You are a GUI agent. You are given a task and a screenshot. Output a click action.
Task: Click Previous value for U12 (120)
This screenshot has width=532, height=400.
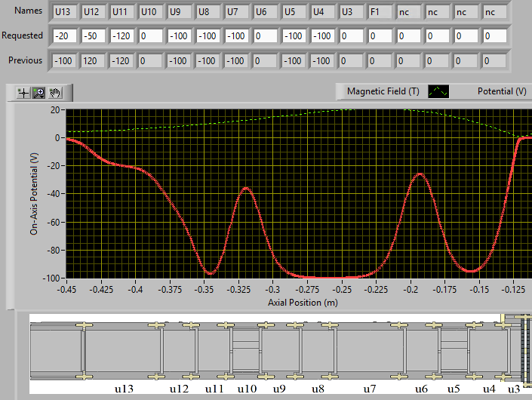click(93, 61)
